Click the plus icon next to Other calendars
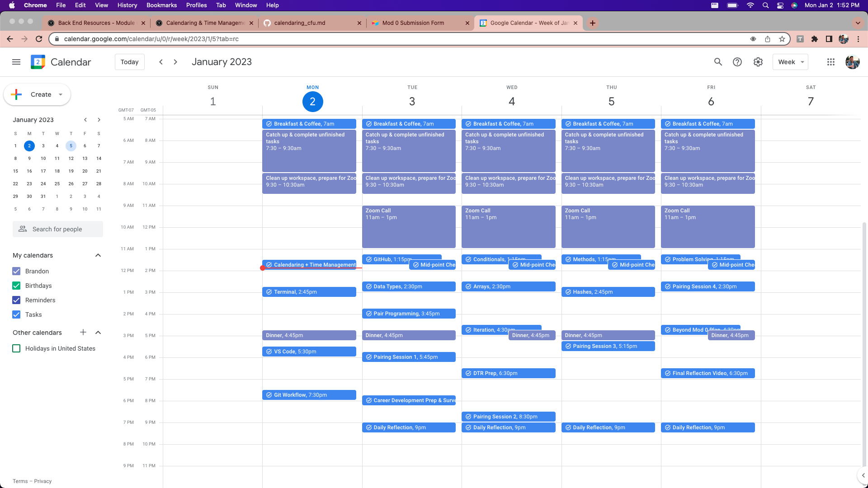The height and width of the screenshot is (488, 868). [x=83, y=333]
